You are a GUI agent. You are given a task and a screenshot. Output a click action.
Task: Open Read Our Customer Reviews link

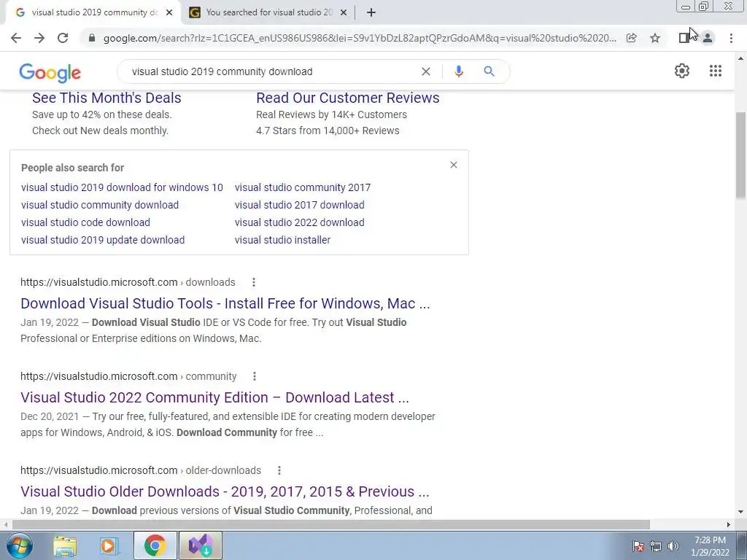click(x=348, y=98)
